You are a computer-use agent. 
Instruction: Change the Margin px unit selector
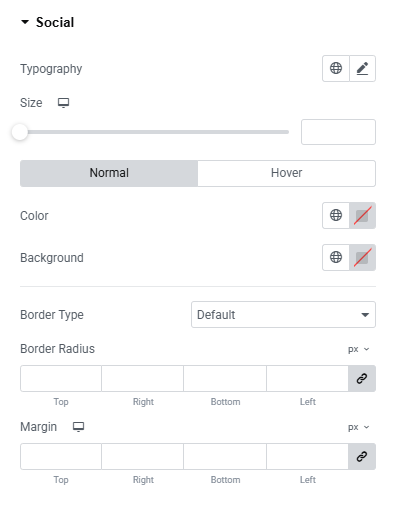pyautogui.click(x=359, y=427)
